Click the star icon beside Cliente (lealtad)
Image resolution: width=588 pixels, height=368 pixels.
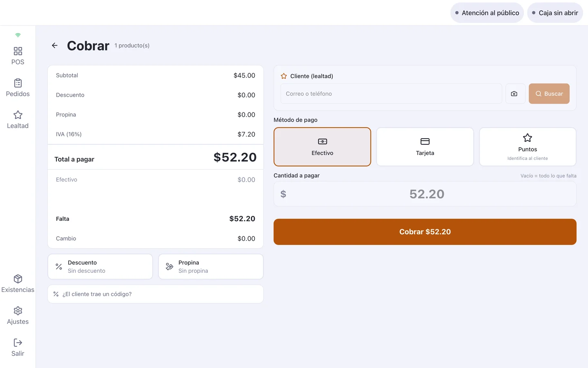284,76
